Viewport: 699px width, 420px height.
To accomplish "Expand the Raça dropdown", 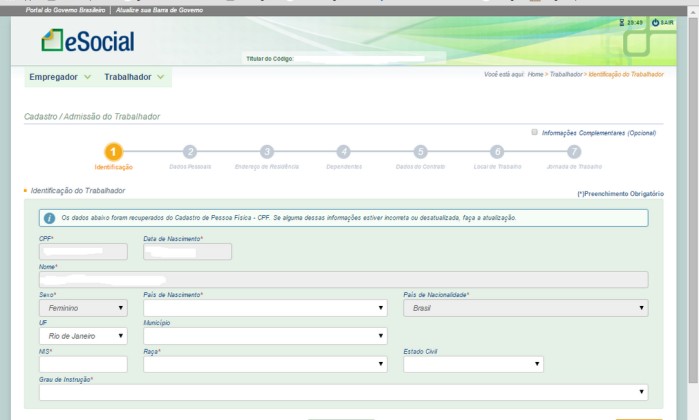I will coord(265,364).
